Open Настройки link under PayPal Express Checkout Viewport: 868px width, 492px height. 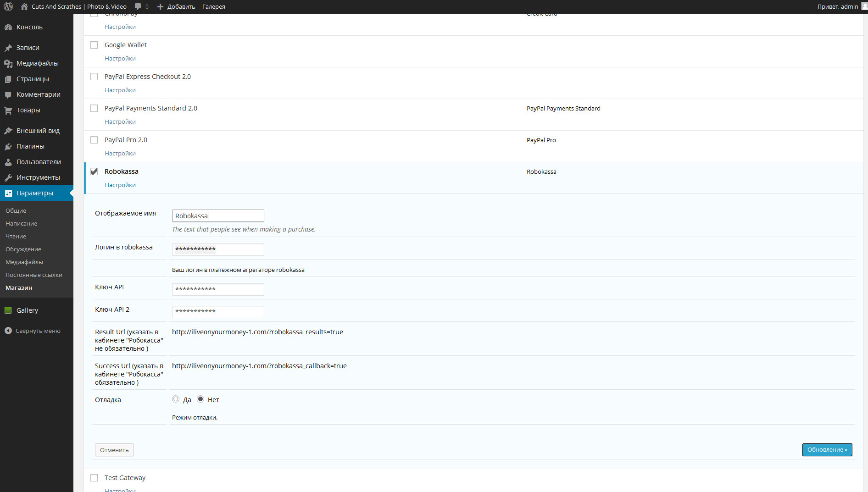120,90
